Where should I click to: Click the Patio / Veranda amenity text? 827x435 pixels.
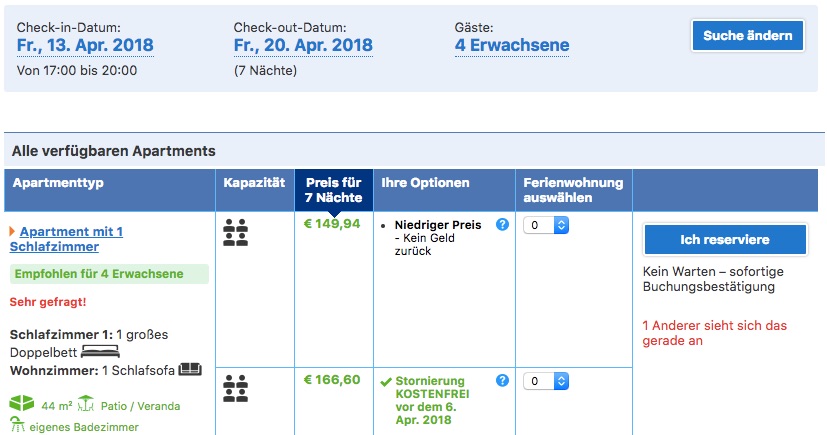tap(140, 406)
